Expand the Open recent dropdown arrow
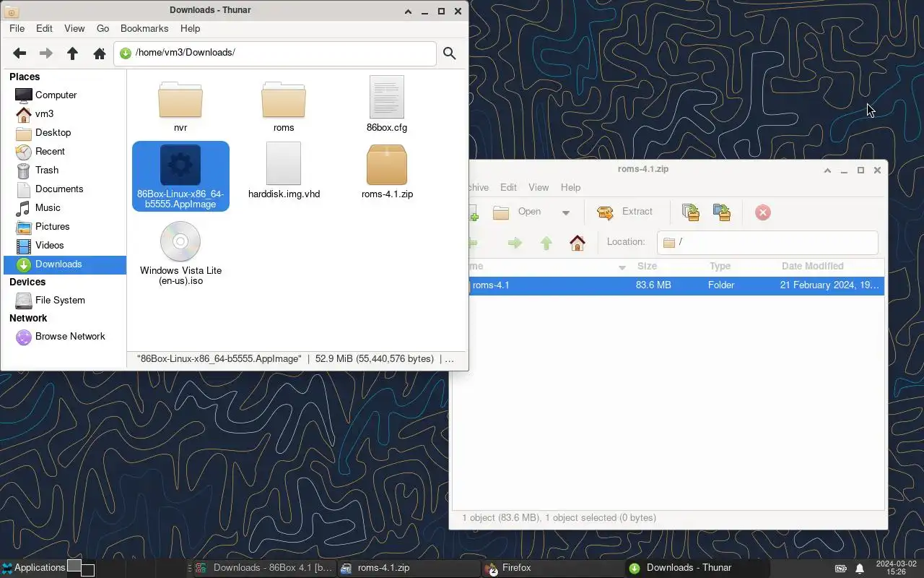The width and height of the screenshot is (924, 578). coord(566,212)
